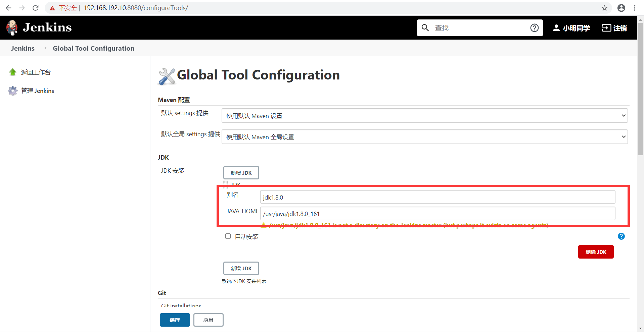Click the logout icon beside 注销

[x=606, y=28]
